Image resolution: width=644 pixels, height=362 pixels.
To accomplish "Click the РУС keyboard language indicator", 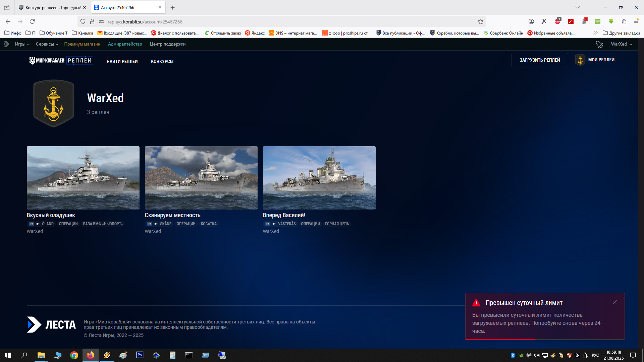I will pyautogui.click(x=595, y=355).
